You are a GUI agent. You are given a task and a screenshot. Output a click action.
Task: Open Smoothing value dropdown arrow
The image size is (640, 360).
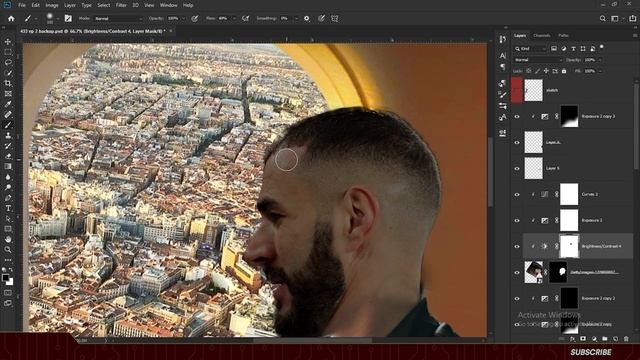[x=296, y=18]
